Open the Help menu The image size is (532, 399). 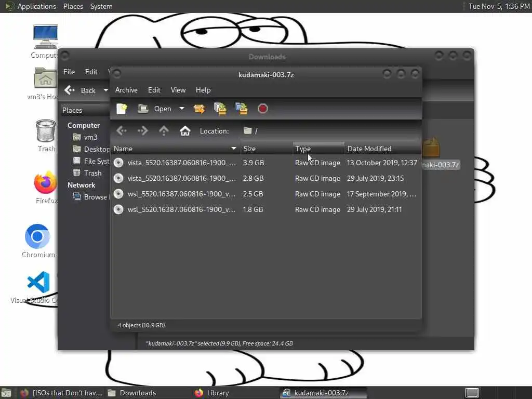(203, 90)
